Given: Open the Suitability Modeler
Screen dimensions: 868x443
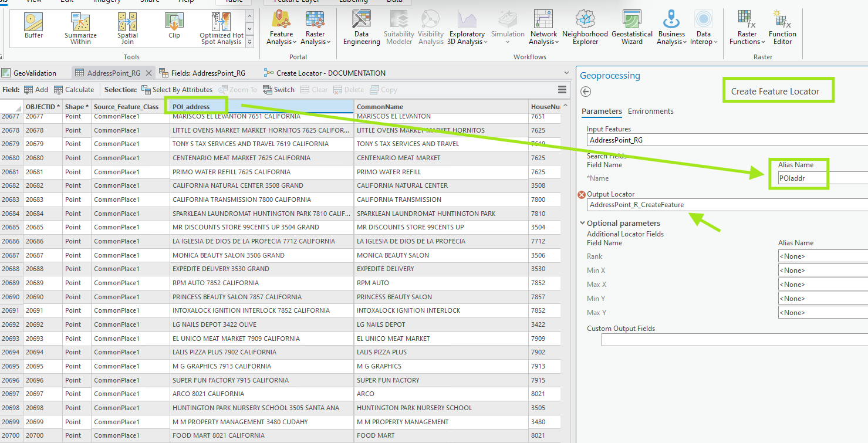Looking at the screenshot, I should click(x=399, y=28).
